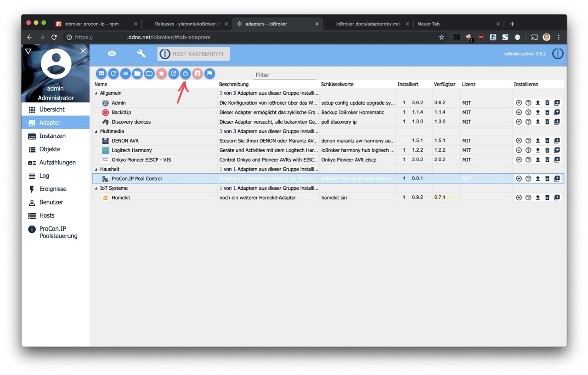Click the HOST RASPBERRYPI button
The image size is (588, 375).
[x=193, y=54]
